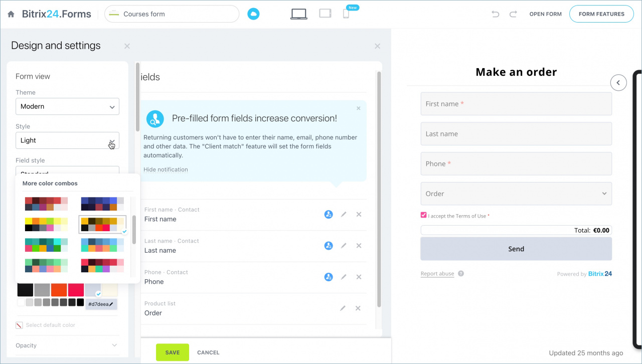Screen dimensions: 642x364
Task: Open the Report abuse link
Action: click(x=437, y=274)
